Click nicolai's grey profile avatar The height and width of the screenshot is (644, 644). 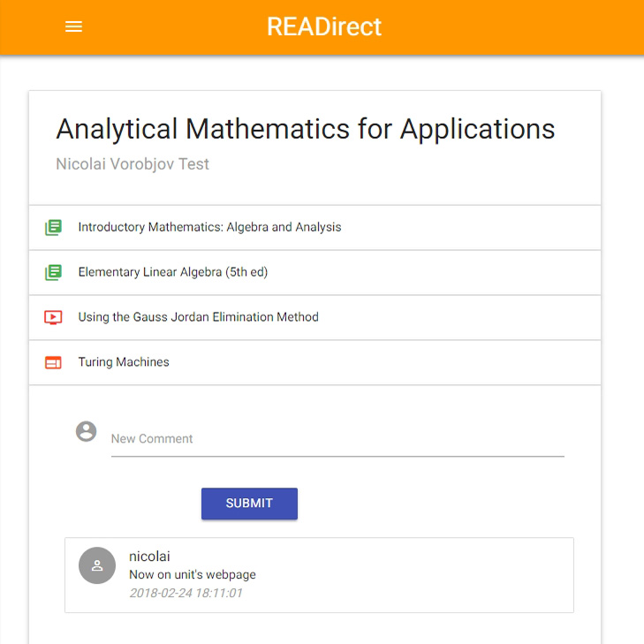pyautogui.click(x=97, y=565)
